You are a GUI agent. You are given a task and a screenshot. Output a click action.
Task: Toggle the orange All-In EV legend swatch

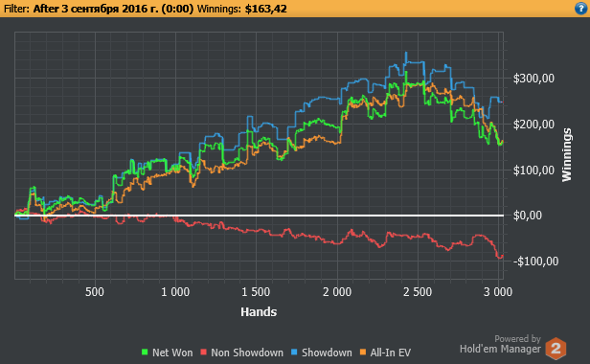click(x=363, y=353)
